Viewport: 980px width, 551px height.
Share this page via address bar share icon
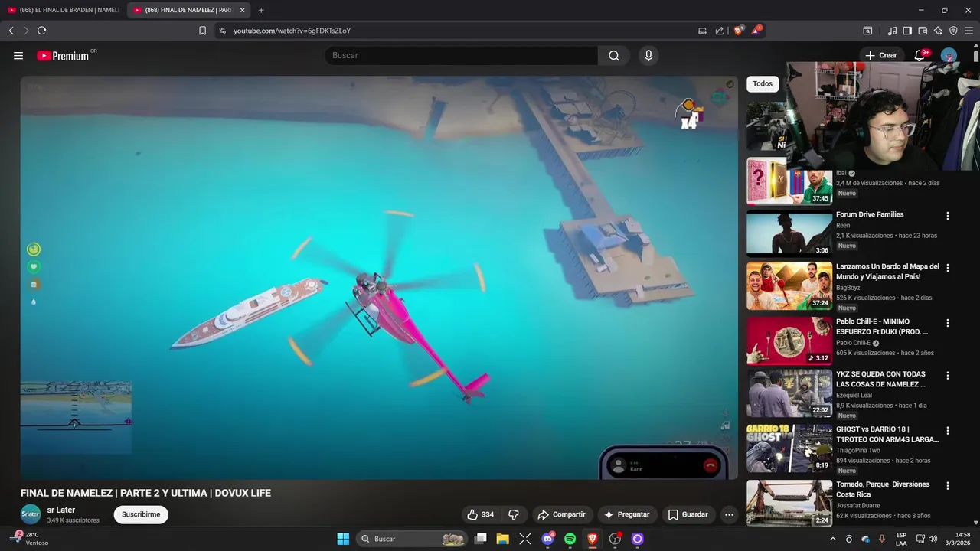[x=720, y=31]
